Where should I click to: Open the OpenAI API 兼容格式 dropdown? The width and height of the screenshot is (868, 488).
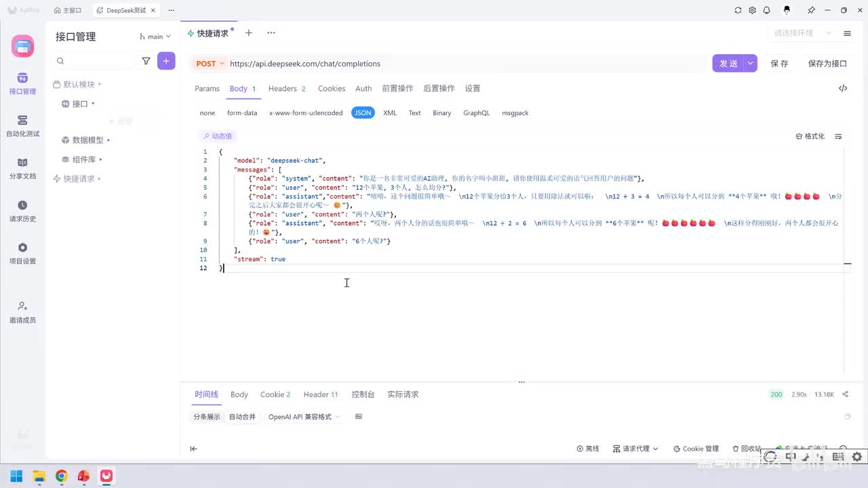coord(303,417)
